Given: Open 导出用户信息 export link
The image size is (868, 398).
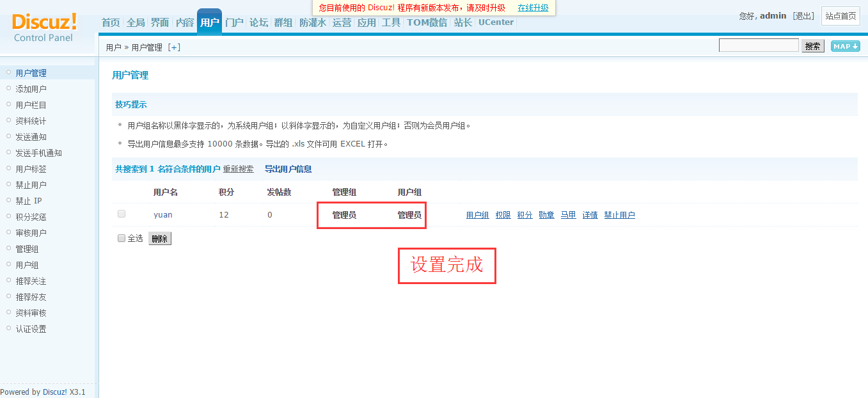Looking at the screenshot, I should pyautogui.click(x=288, y=169).
